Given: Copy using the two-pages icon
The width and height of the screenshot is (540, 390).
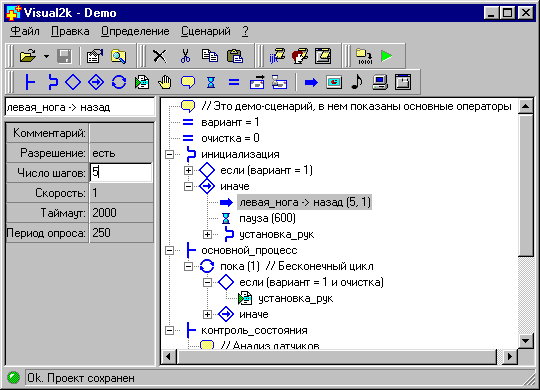Looking at the screenshot, I should pyautogui.click(x=210, y=56).
